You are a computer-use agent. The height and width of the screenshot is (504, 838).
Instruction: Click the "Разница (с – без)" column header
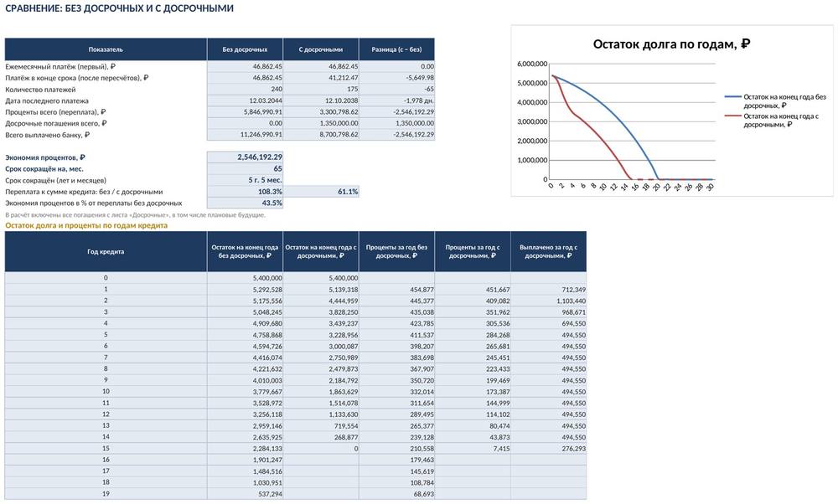(396, 49)
